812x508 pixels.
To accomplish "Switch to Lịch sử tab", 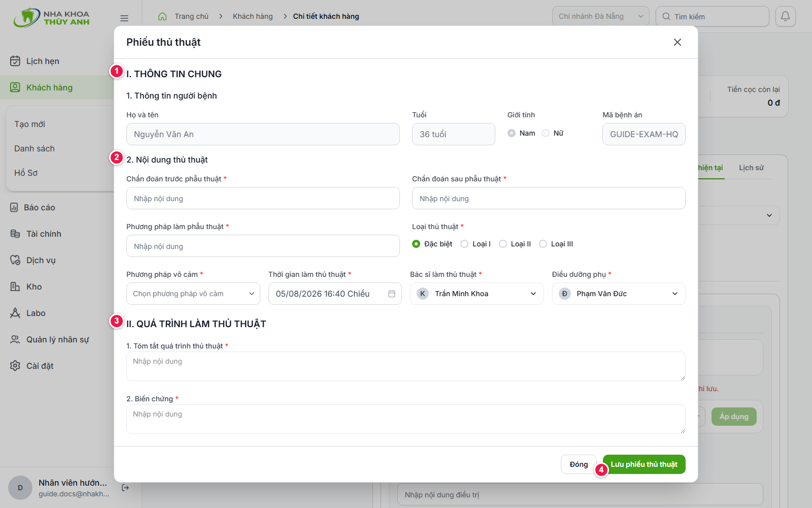I will click(751, 168).
